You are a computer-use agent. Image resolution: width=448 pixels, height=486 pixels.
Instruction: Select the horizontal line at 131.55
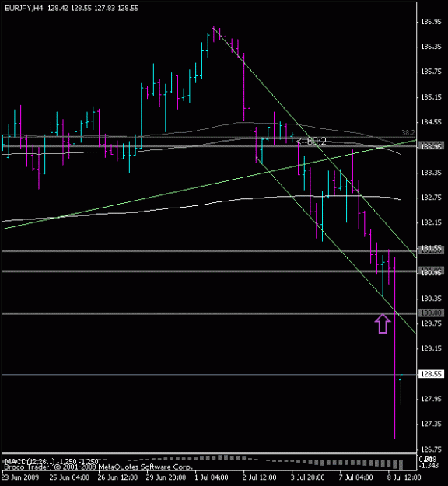pyautogui.click(x=209, y=250)
